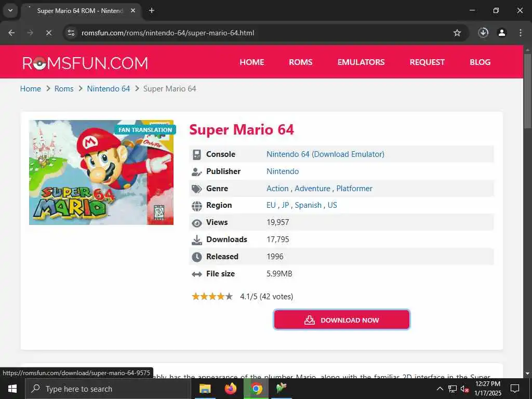Open Chrome downloads icon
Screen dimensions: 532x399
click(x=483, y=33)
